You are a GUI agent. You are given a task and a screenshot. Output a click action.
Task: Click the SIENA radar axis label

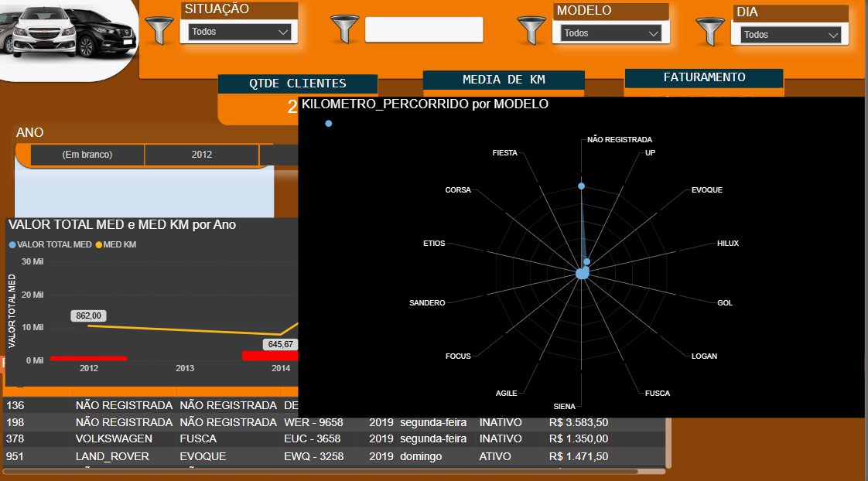tap(564, 406)
